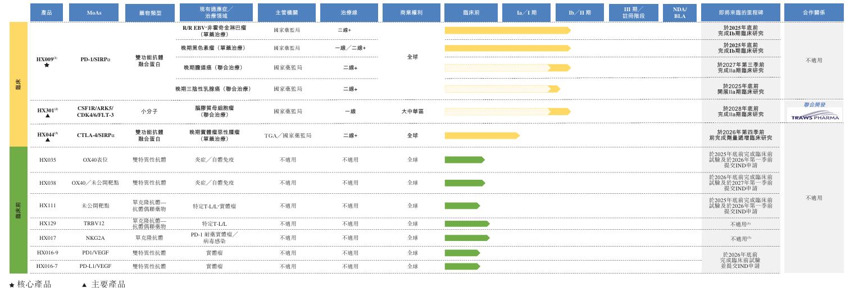
Task: Click HX035 green progress bar
Action: click(464, 160)
